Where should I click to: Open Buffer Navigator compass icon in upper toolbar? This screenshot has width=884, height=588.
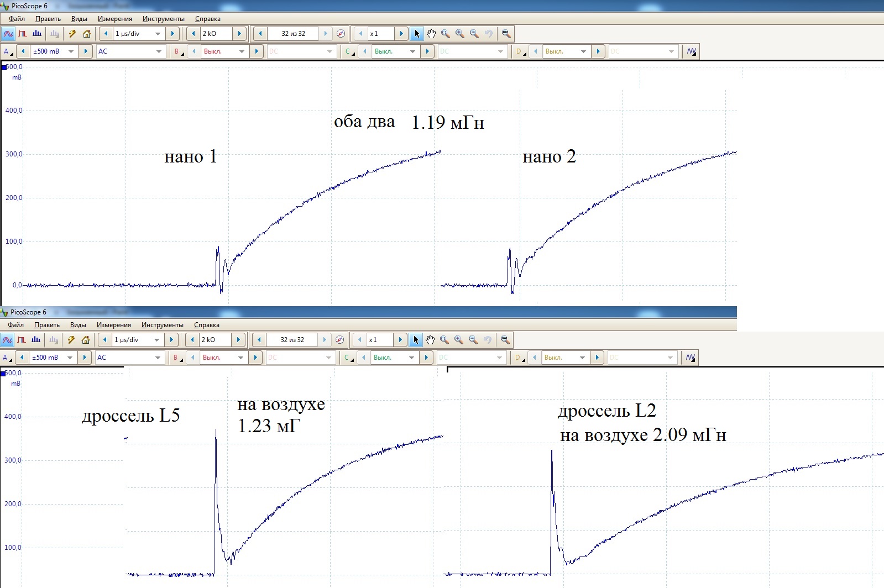pyautogui.click(x=341, y=34)
